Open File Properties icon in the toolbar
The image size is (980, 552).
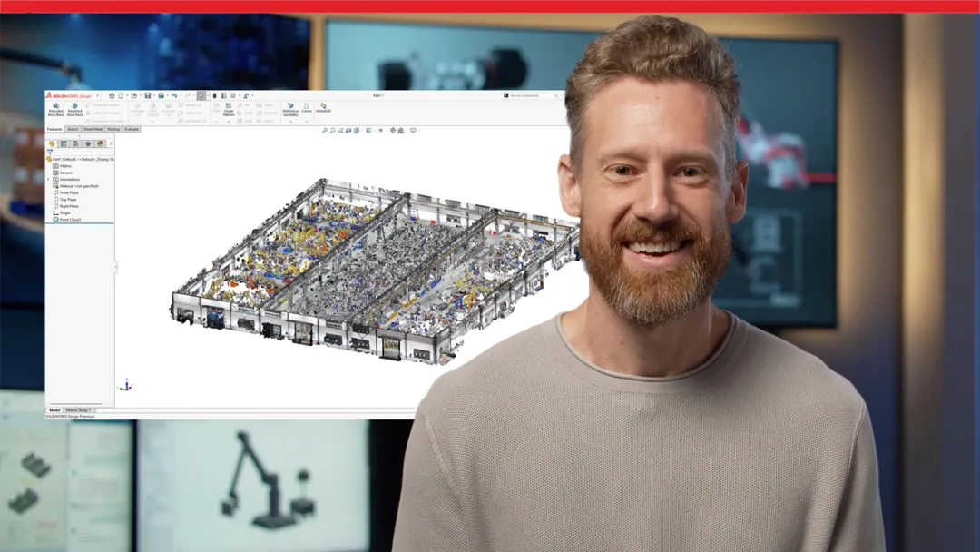224,95
